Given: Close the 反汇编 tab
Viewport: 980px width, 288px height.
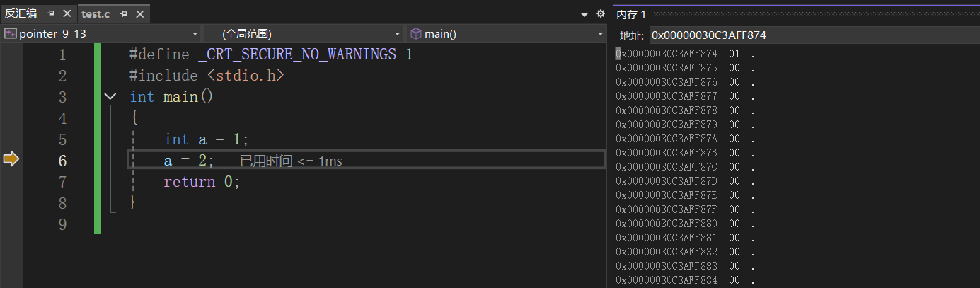Looking at the screenshot, I should 67,13.
